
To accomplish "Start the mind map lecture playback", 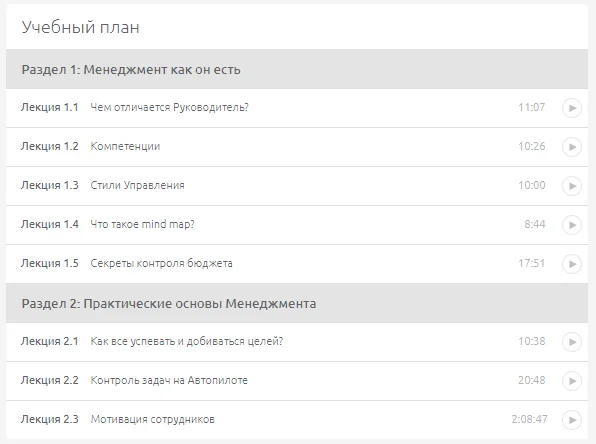I will coord(572,225).
